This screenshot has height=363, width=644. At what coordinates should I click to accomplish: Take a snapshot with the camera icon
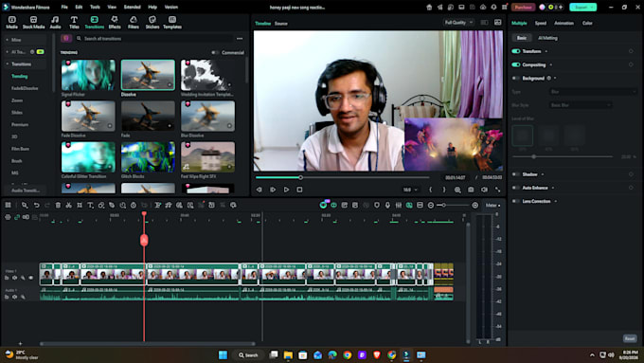click(x=471, y=190)
